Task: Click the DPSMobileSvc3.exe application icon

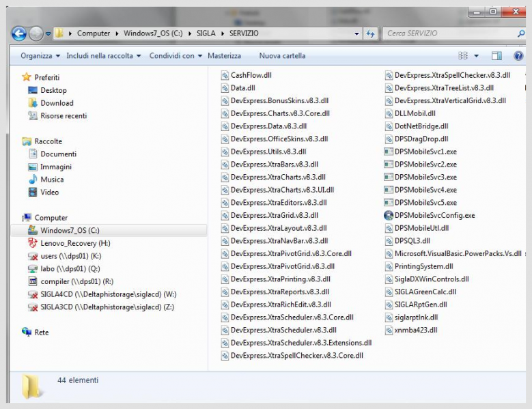Action: (389, 177)
